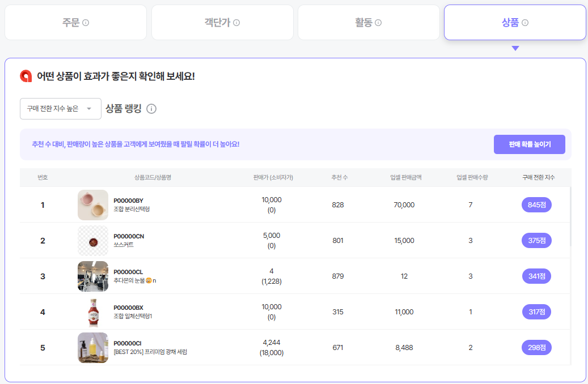The image size is (588, 384).
Task: Open info tooltip next to 상품 랭킹
Action: (x=151, y=109)
